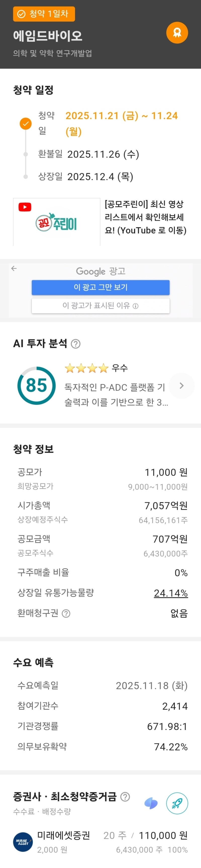201x868 pixels.
Task: Tap the blue overlapping ovals icon
Action: tap(151, 803)
